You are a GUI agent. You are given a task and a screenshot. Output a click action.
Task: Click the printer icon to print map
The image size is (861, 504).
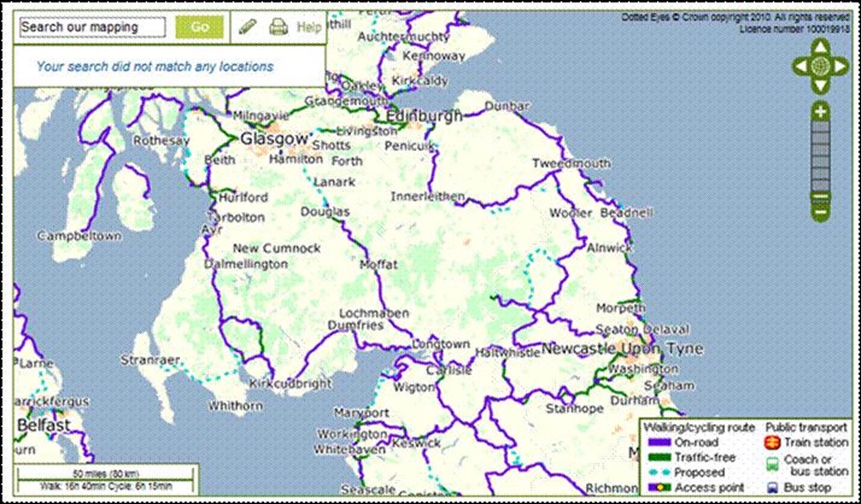tap(278, 27)
